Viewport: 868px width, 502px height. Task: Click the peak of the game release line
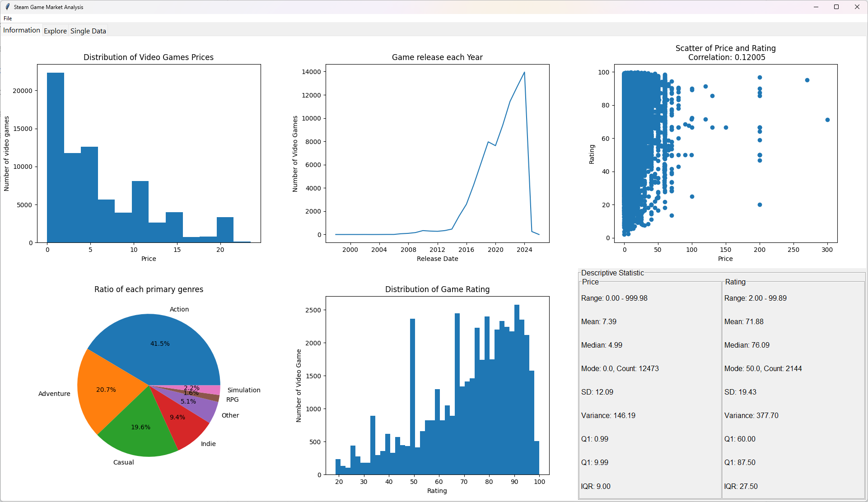point(524,73)
